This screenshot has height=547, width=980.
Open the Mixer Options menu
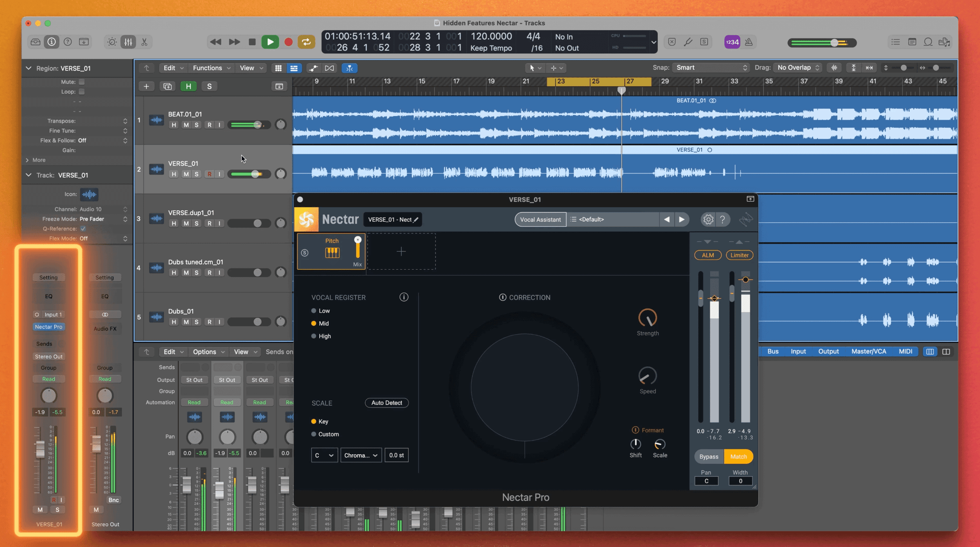(208, 352)
